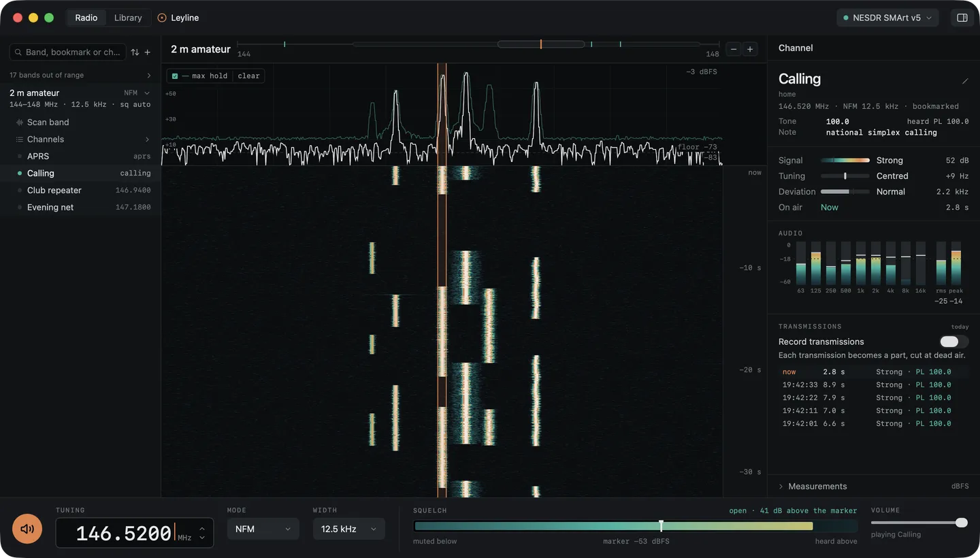Screen dimensions: 980x558
Task: Click the Channels list icon
Action: [20, 139]
